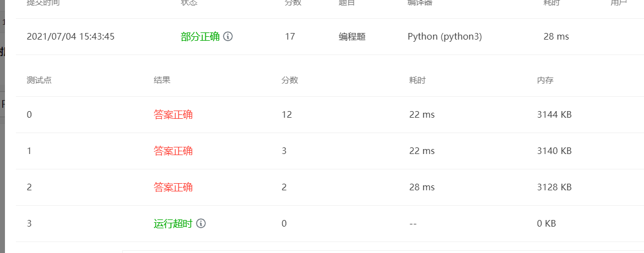Click the 运行超时 result text

click(x=173, y=223)
